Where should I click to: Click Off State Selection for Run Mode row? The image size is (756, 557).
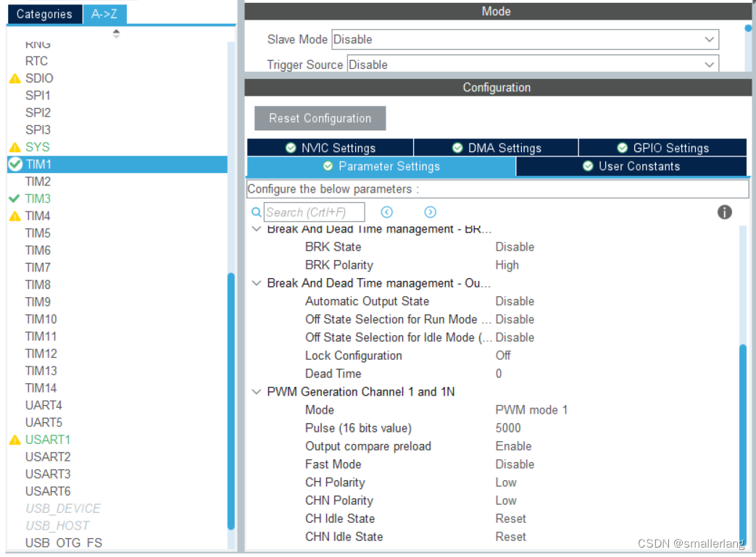pyautogui.click(x=420, y=319)
